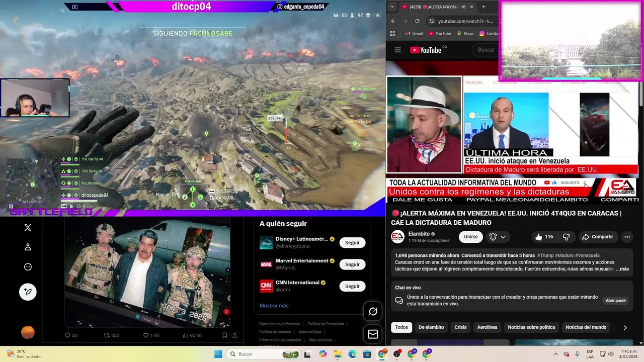This screenshot has height=362, width=644.
Task: Open the view count analytics showing 60 mil
Action: [185, 335]
